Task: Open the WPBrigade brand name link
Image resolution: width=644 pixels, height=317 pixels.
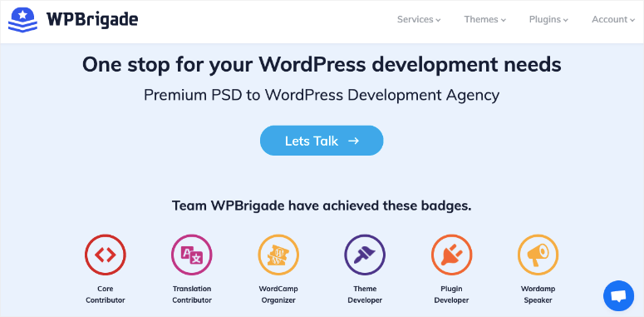Action: coord(92,19)
